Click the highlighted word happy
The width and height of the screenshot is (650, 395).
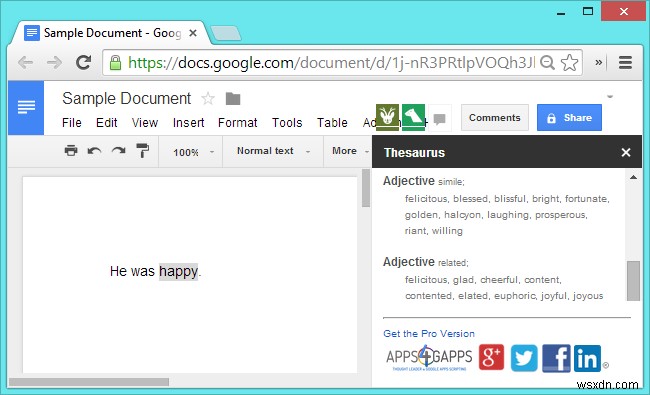179,271
